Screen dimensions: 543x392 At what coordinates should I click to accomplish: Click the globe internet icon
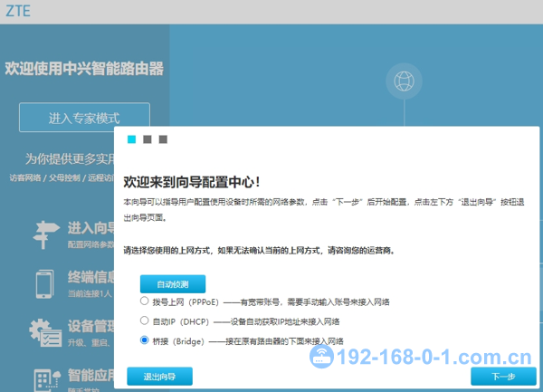click(405, 81)
